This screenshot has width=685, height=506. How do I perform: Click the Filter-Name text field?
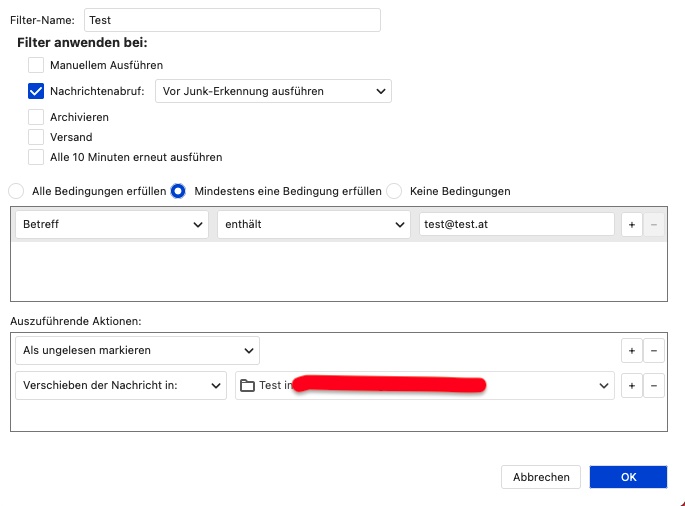coord(231,20)
